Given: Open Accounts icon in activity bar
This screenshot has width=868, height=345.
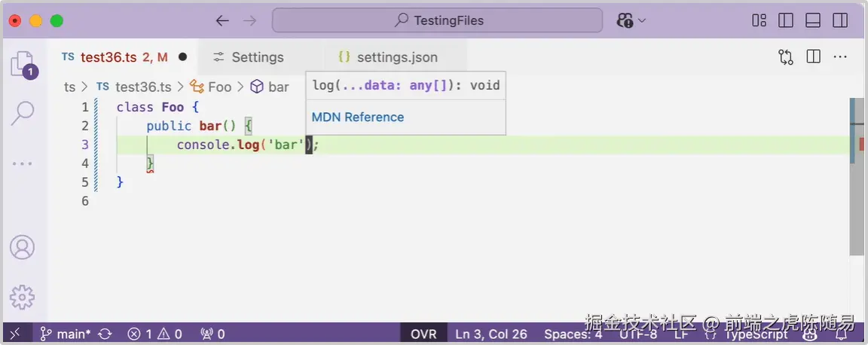Looking at the screenshot, I should point(22,248).
